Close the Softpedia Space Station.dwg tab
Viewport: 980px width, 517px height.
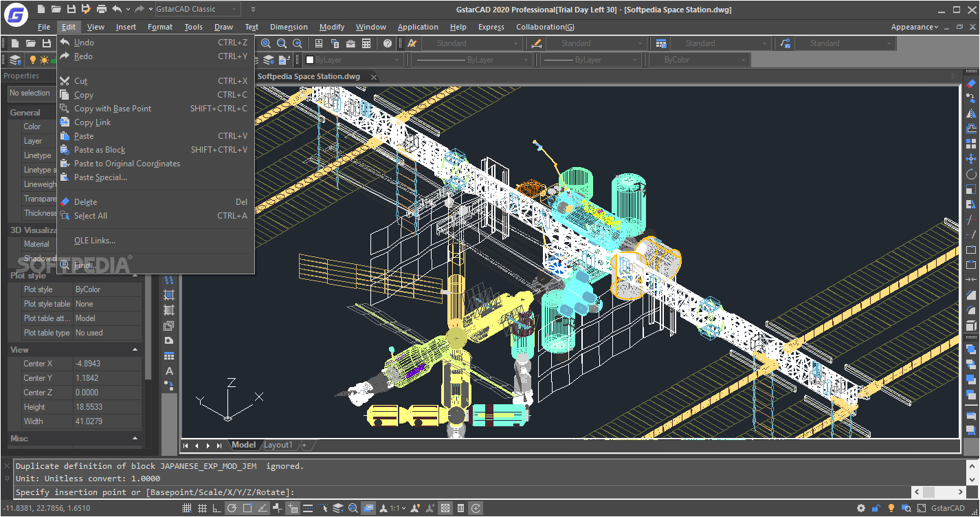tap(374, 77)
